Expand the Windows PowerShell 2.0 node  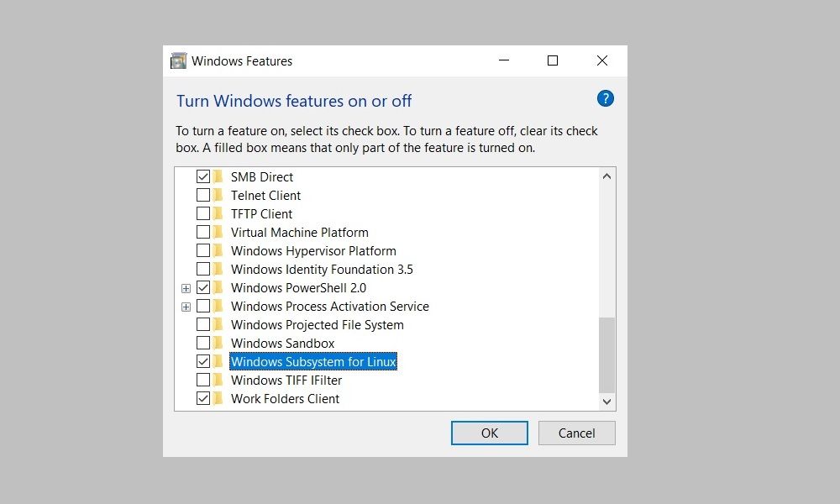[x=186, y=287]
